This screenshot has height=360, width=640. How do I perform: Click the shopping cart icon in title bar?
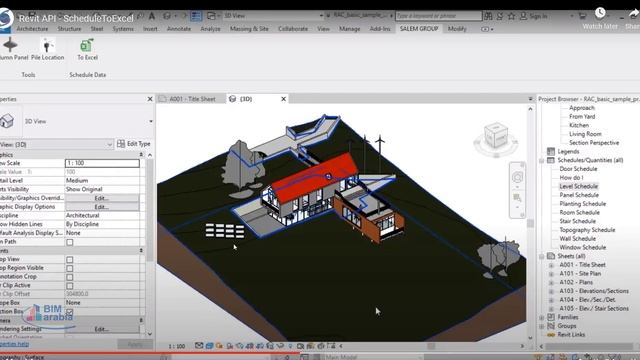(582, 16)
